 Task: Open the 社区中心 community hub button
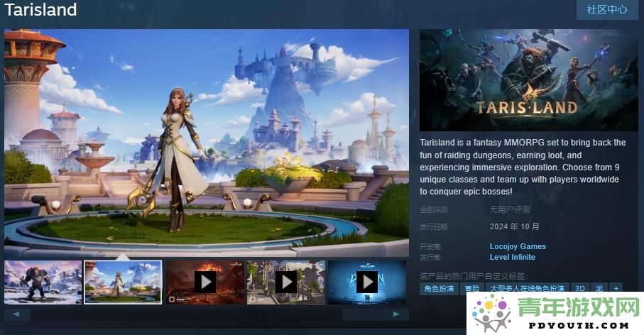607,9
